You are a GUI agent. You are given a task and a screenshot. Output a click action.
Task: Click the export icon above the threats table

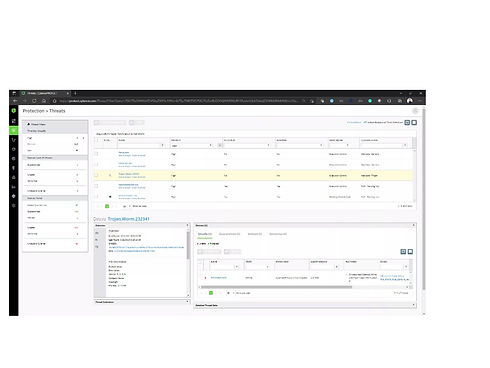click(407, 123)
